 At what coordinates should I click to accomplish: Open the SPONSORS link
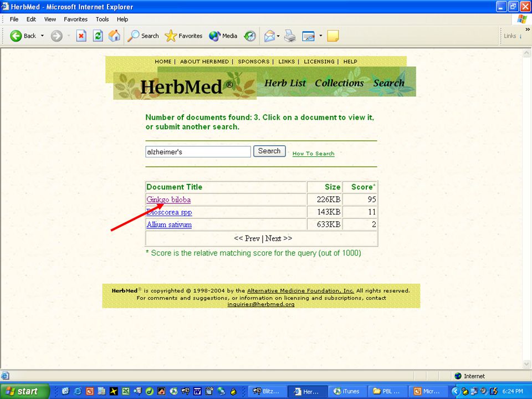[x=253, y=62]
